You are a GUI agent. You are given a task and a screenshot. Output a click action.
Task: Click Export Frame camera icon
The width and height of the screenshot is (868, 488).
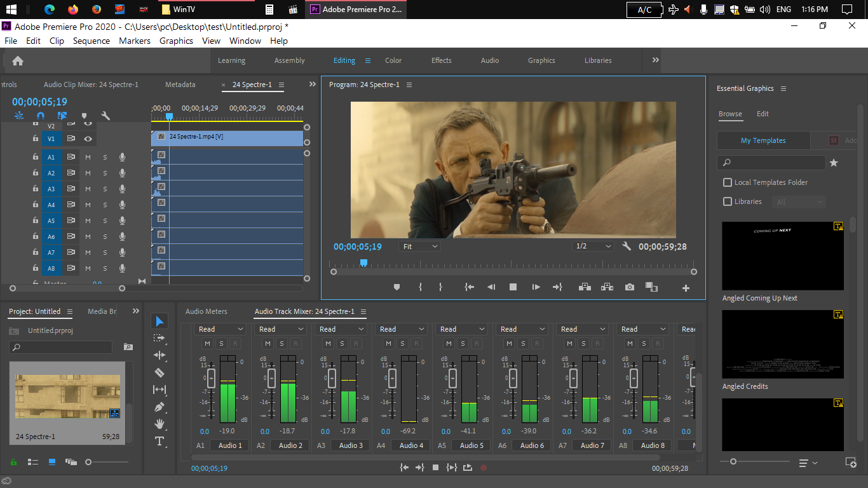click(629, 287)
